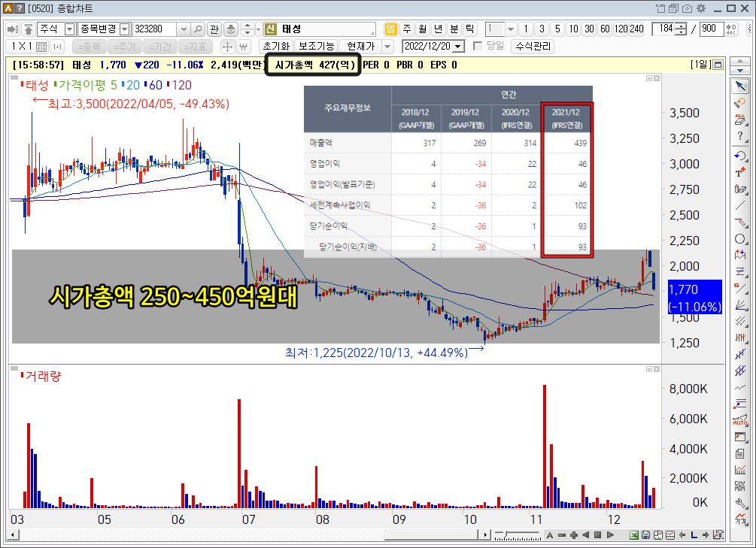
Task: Click the 1 X 1 layout button
Action: (x=29, y=47)
